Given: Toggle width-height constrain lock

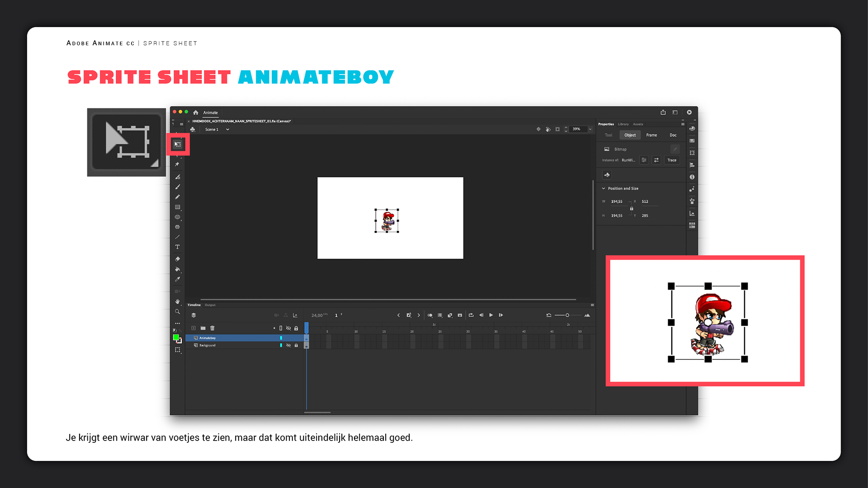Looking at the screenshot, I should [x=632, y=208].
